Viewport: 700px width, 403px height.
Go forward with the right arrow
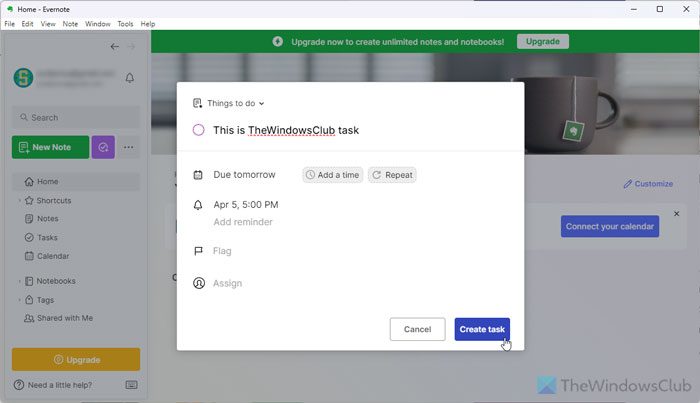(131, 46)
